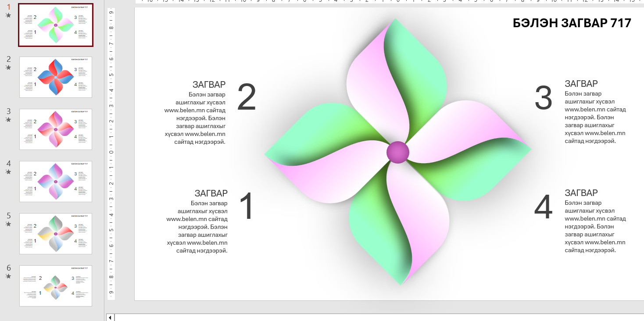Click the animation star beside slide 4
The width and height of the screenshot is (644, 321).
pos(8,172)
